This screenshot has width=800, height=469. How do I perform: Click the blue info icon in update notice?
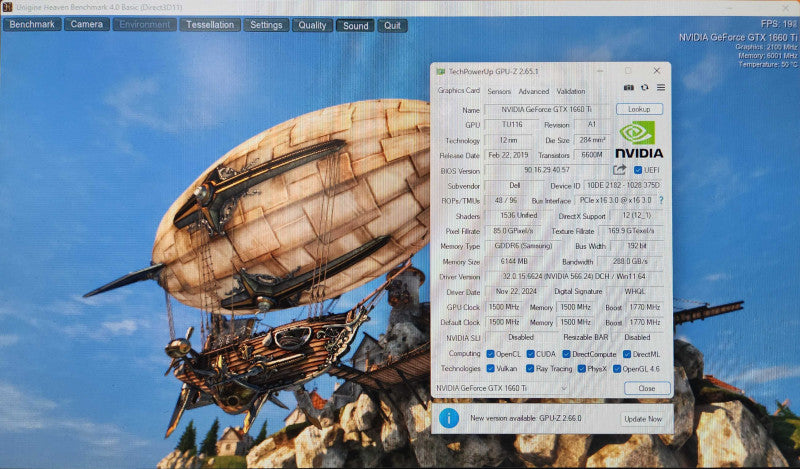click(x=449, y=418)
